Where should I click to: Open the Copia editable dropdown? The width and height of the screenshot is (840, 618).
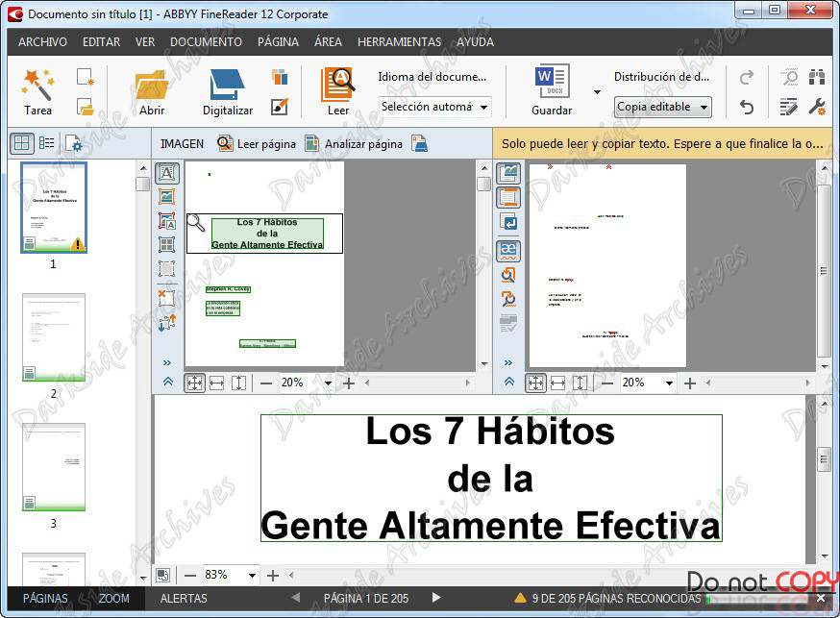pyautogui.click(x=662, y=107)
